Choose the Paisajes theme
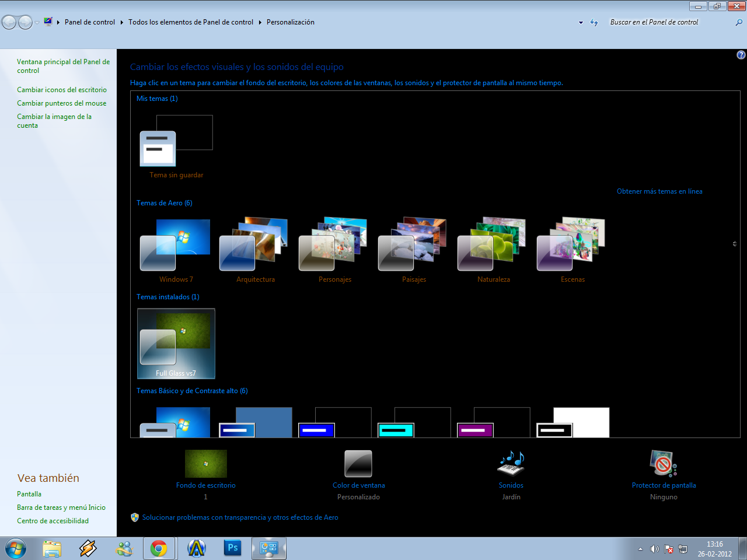Viewport: 747px width, 560px height. [x=414, y=250]
